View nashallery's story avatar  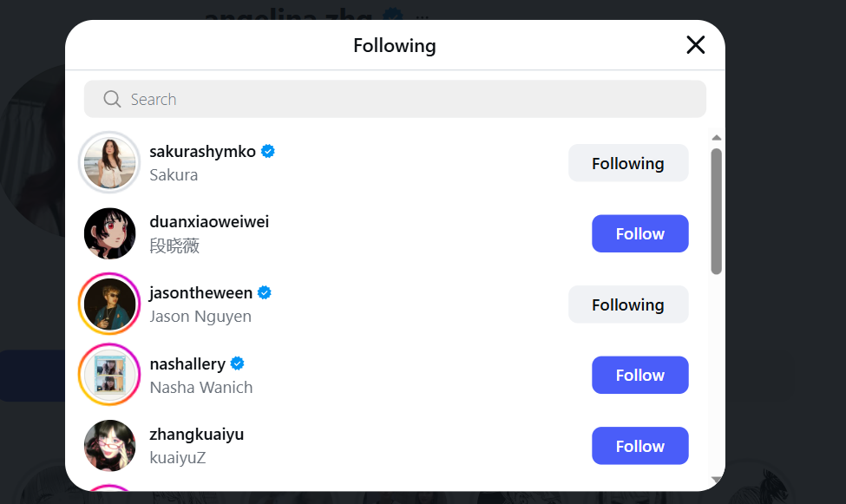click(x=109, y=375)
